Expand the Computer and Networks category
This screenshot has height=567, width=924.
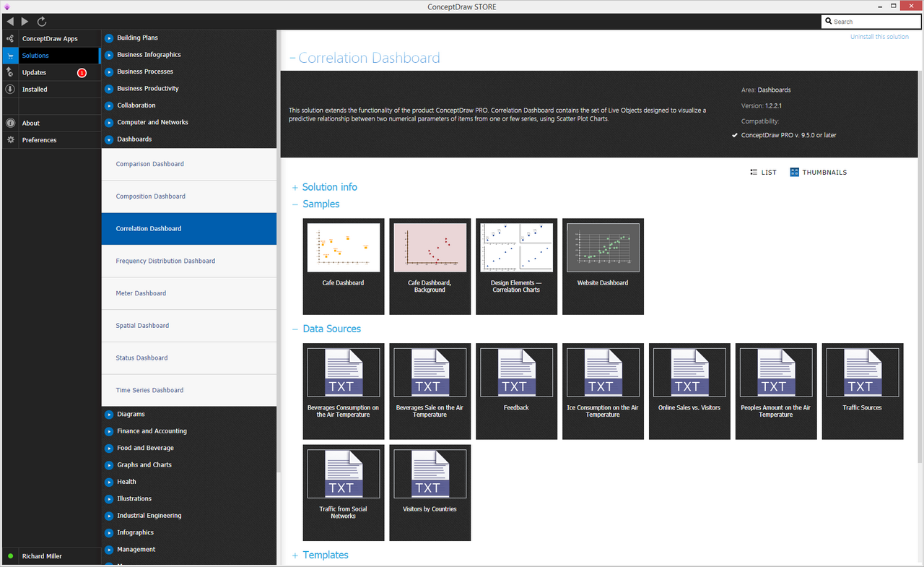pyautogui.click(x=109, y=123)
